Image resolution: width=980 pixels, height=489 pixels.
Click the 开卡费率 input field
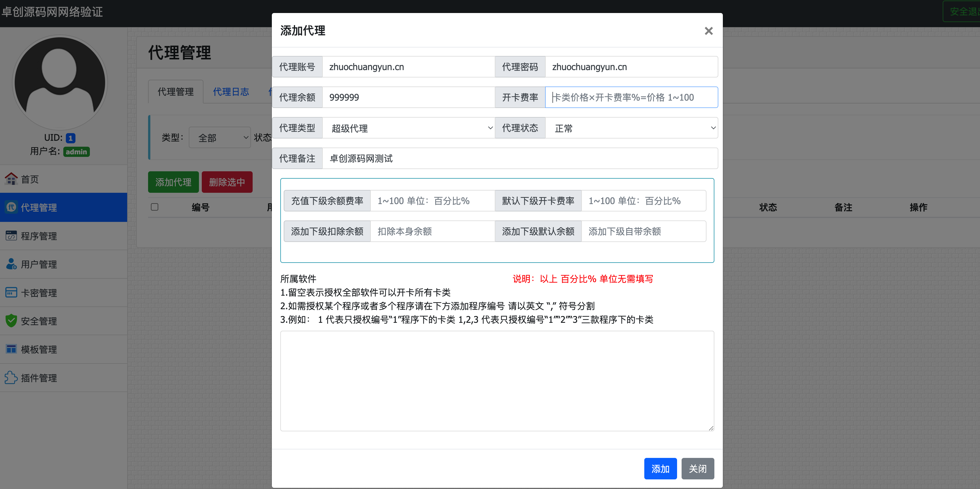point(632,98)
